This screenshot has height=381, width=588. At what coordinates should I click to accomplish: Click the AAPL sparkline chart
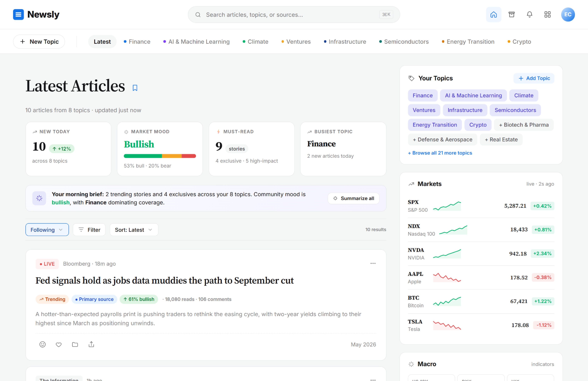(447, 277)
